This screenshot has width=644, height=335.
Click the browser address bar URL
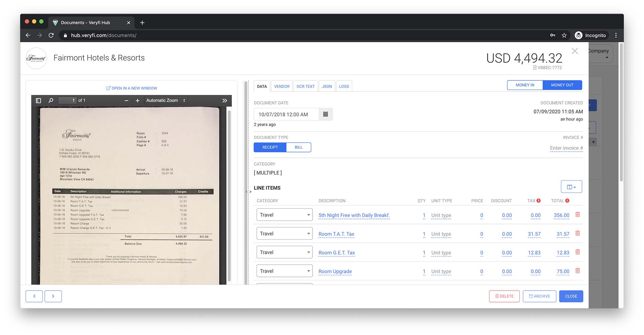coord(104,35)
